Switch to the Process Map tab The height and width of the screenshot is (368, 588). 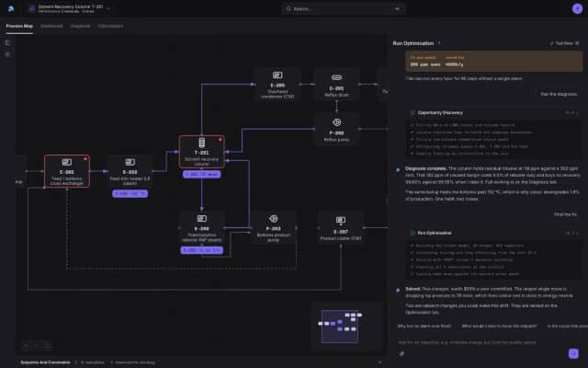(x=19, y=26)
